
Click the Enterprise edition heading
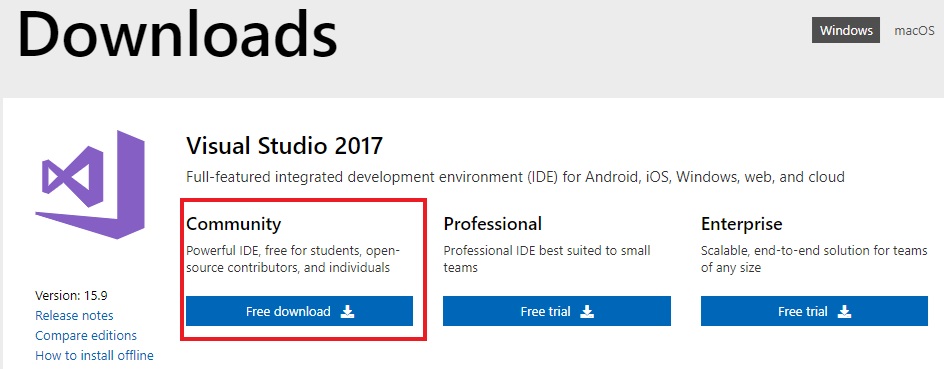(x=742, y=225)
